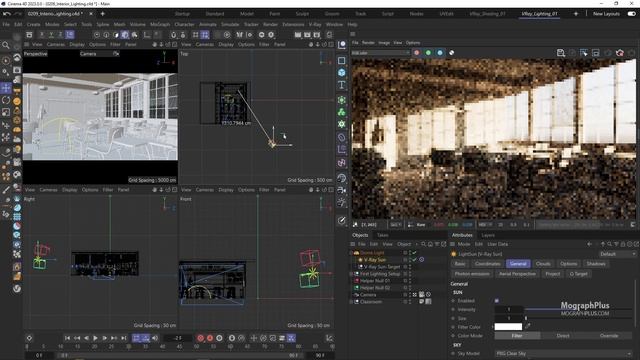Screen dimensions: 640x360
Task: Open the search magnifier in left toolbar
Action: [6, 45]
